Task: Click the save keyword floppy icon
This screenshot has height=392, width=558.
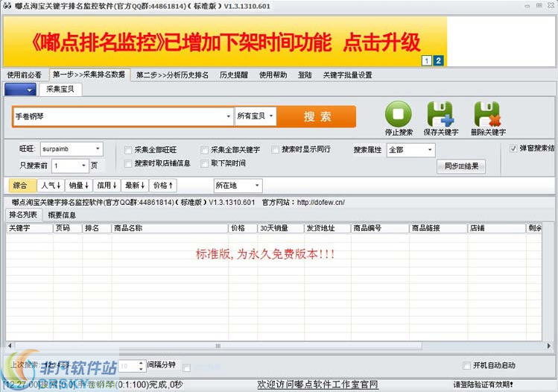Action: [440, 114]
